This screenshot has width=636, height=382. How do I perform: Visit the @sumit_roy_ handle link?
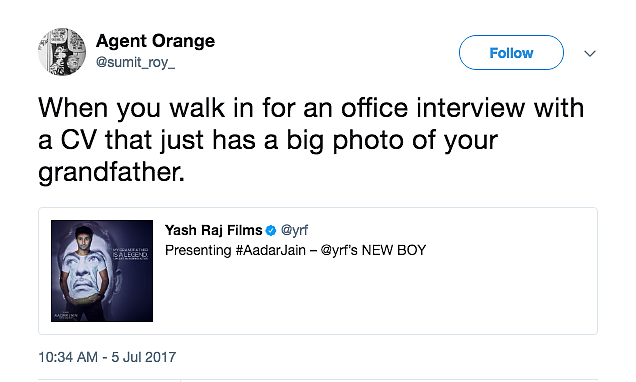[135, 62]
